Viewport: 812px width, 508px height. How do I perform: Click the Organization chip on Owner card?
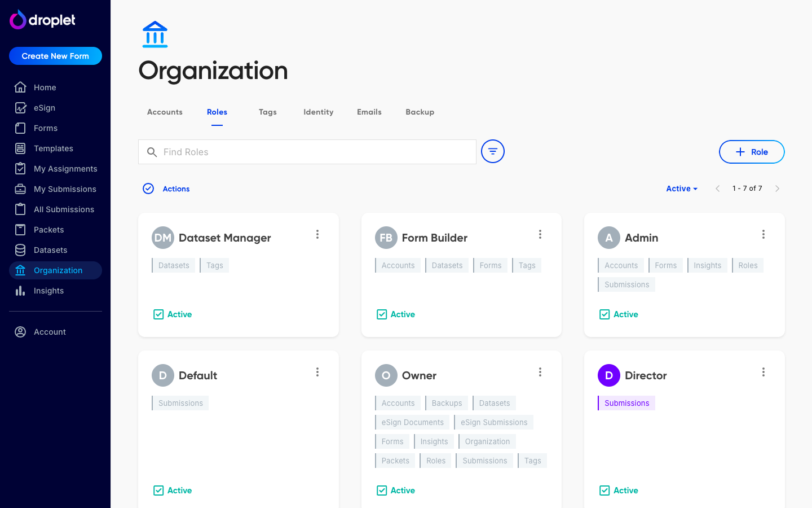point(487,441)
